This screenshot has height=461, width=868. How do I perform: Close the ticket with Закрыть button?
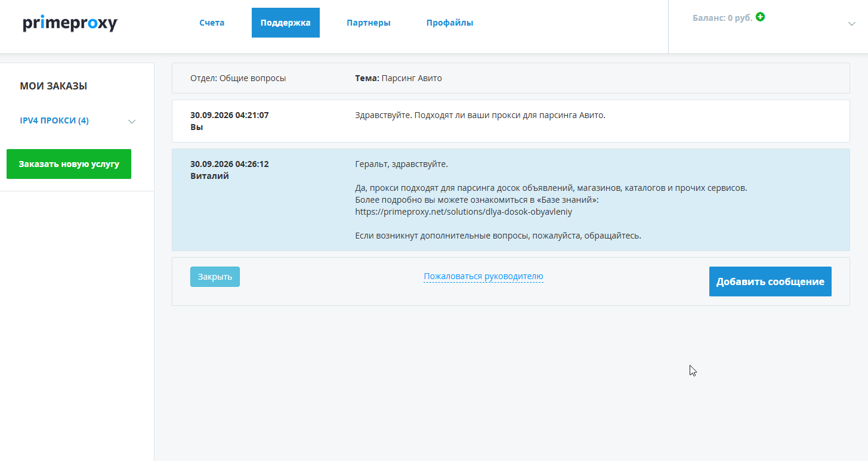pos(215,277)
